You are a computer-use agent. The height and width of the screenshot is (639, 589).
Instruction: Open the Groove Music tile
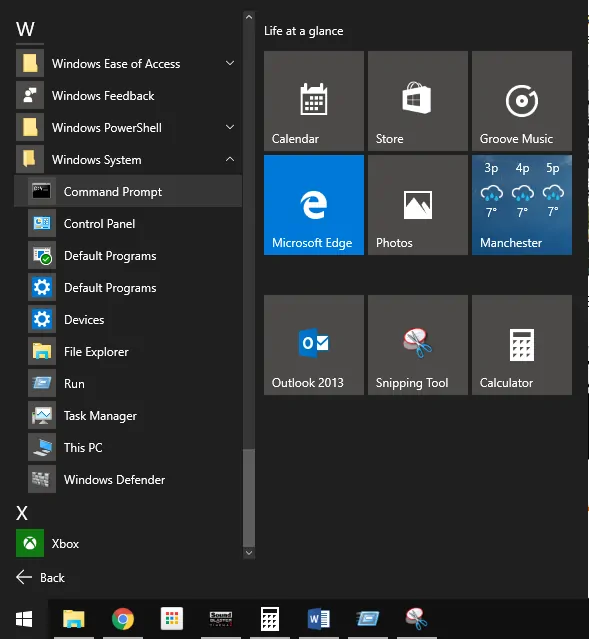[522, 101]
